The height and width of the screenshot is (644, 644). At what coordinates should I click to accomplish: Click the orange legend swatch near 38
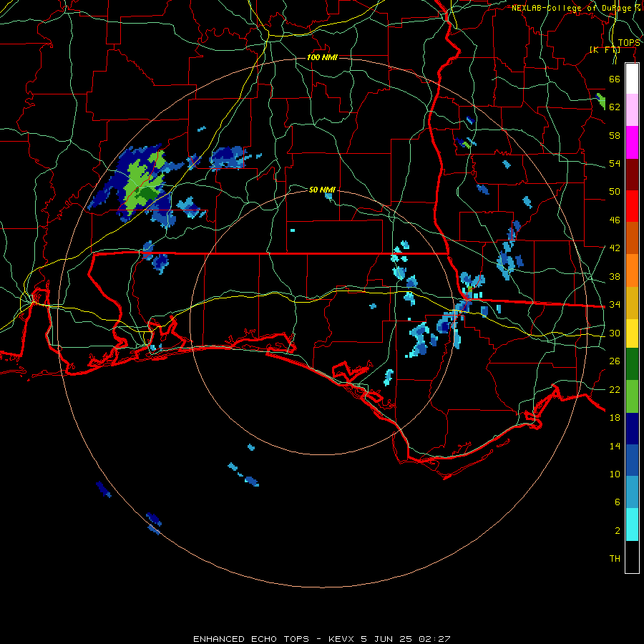click(x=632, y=270)
